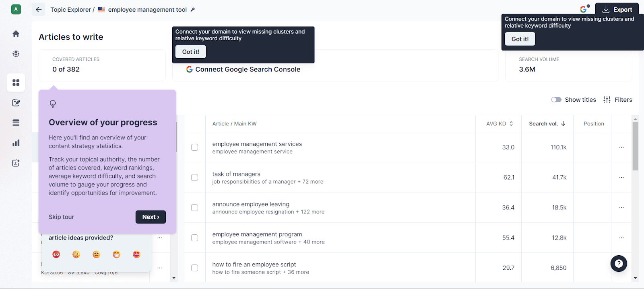The height and width of the screenshot is (289, 644).
Task: Click Skip tour link
Action: pyautogui.click(x=61, y=217)
